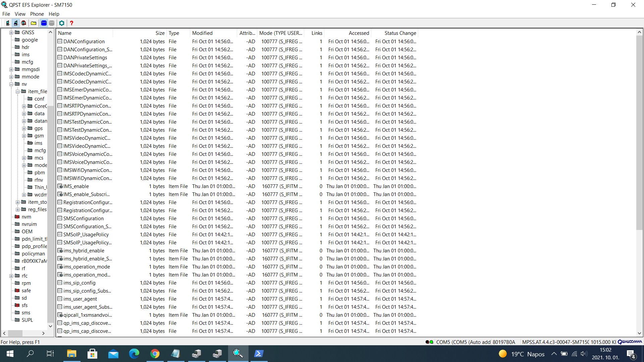The width and height of the screenshot is (644, 362).
Task: Click the tree pane scroll right arrow
Action: click(x=43, y=333)
